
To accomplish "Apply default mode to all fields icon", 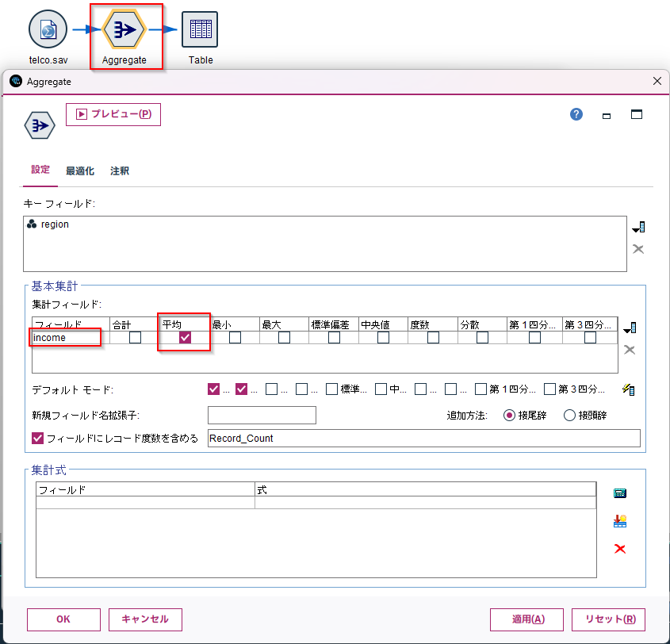I will 629,389.
